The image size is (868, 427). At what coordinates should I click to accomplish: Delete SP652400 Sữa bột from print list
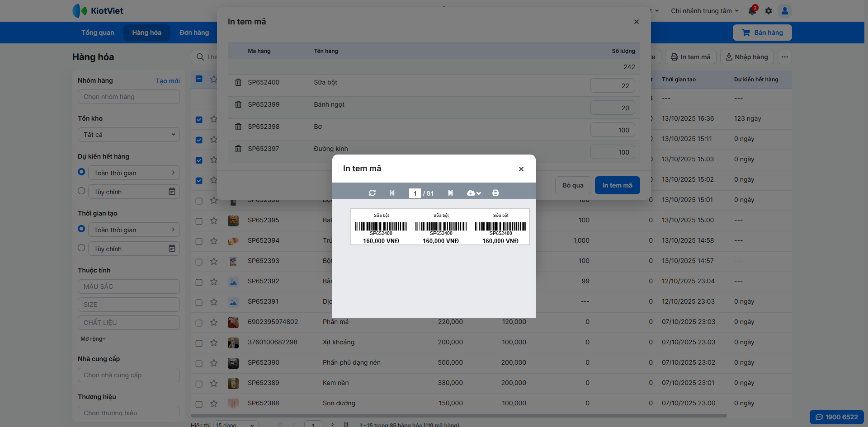pos(238,82)
